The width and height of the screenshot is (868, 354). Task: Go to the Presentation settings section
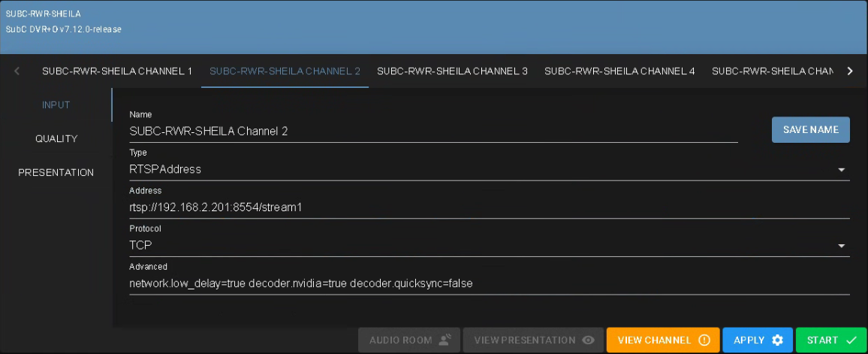pos(56,173)
